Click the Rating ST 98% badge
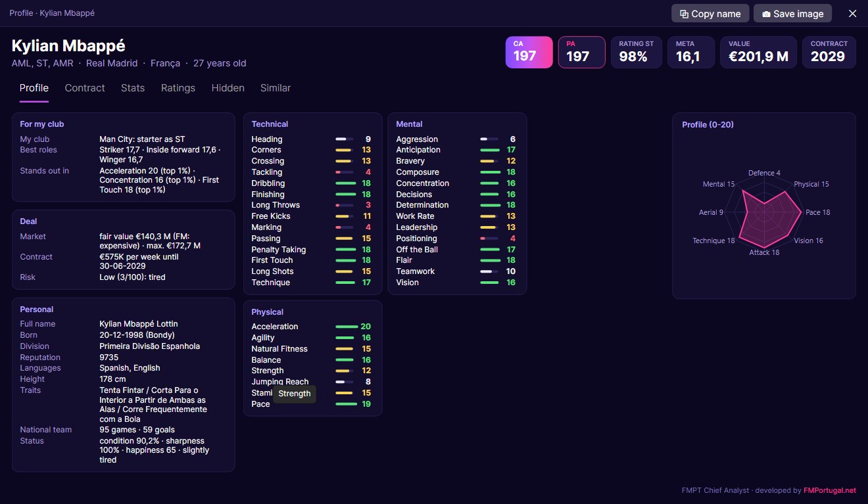 point(637,52)
